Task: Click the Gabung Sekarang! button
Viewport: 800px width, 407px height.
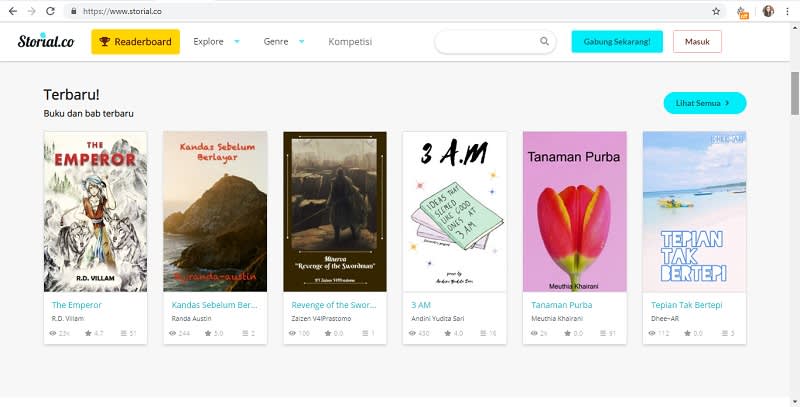Action: click(x=616, y=42)
